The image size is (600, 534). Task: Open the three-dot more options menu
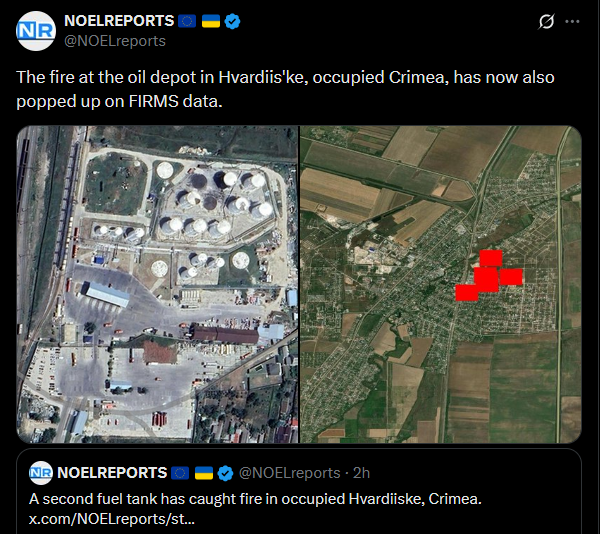(572, 21)
